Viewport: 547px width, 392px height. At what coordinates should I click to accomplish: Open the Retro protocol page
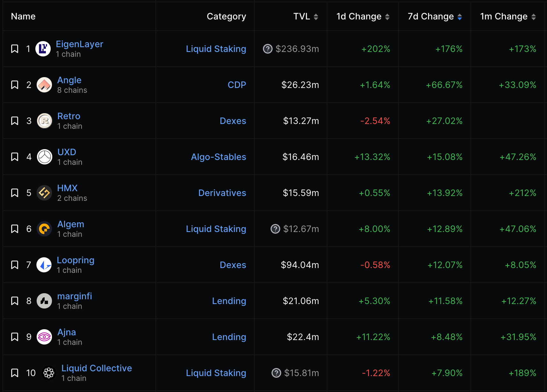(x=69, y=116)
